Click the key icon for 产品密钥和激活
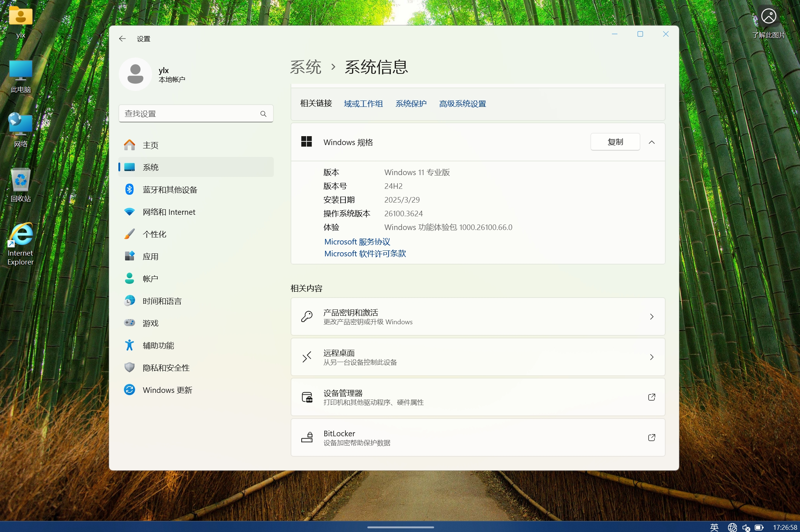The image size is (800, 532). (307, 316)
